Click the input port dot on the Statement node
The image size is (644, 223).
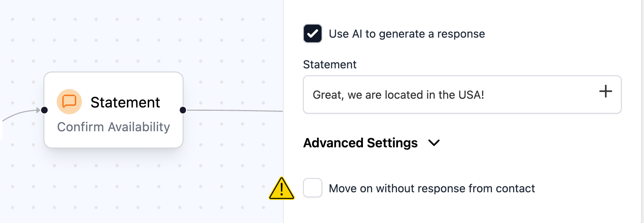tap(44, 110)
